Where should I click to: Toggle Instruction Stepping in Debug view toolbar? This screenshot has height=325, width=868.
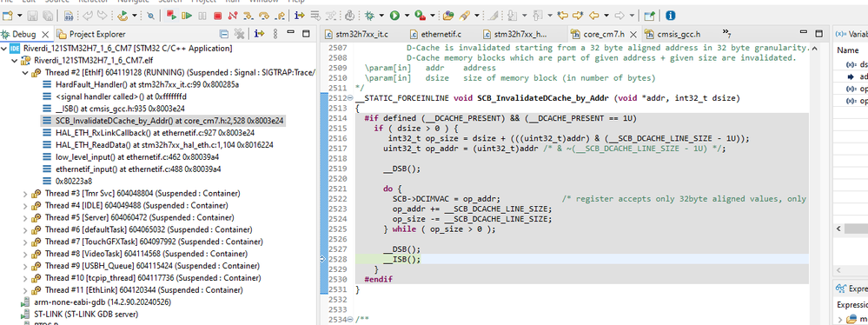pos(259,34)
